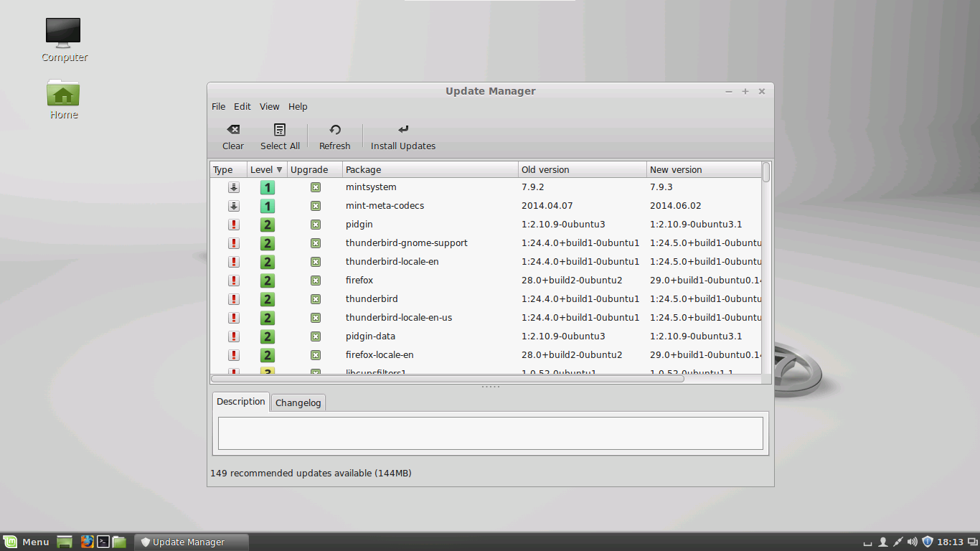Uncheck the upgrade box for mint-meta-codecs
The height and width of the screenshot is (551, 980).
[315, 206]
